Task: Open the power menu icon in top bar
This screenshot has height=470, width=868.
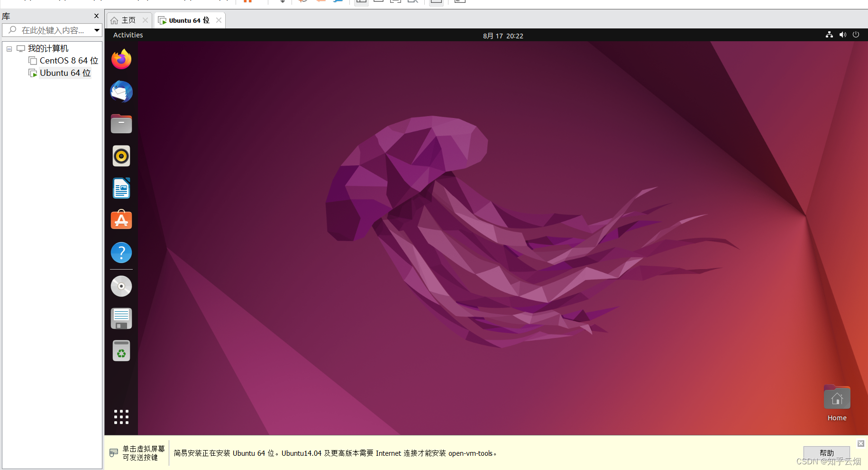Action: (856, 35)
